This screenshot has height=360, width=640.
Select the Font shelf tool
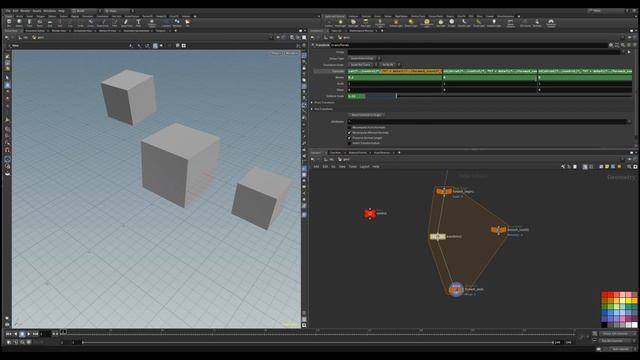click(x=138, y=23)
